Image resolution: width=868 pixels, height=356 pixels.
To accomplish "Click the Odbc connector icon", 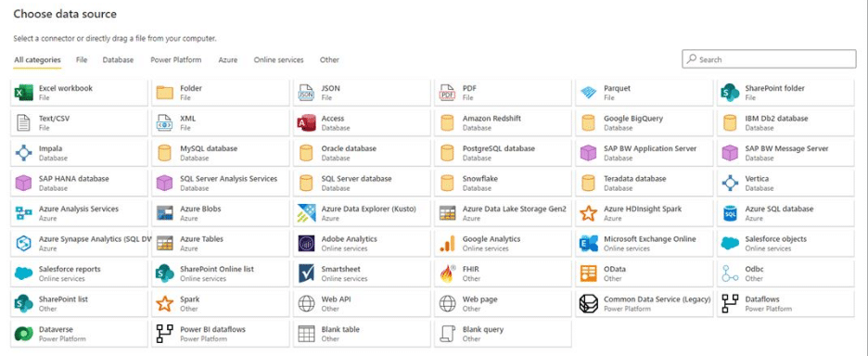I will (730, 273).
